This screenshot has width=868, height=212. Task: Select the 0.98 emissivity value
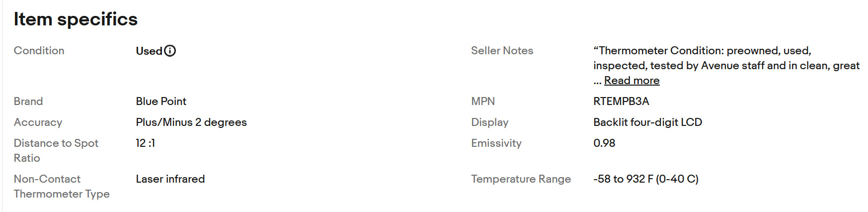click(604, 143)
